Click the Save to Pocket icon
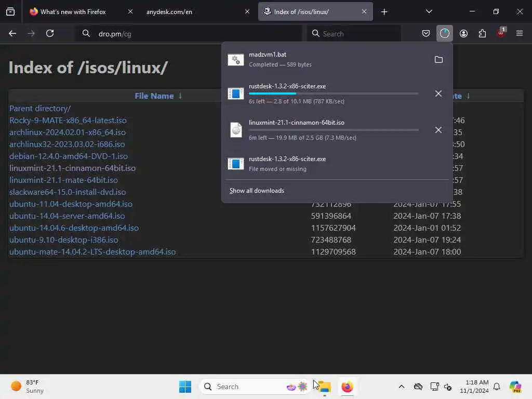532x399 pixels. point(426,33)
